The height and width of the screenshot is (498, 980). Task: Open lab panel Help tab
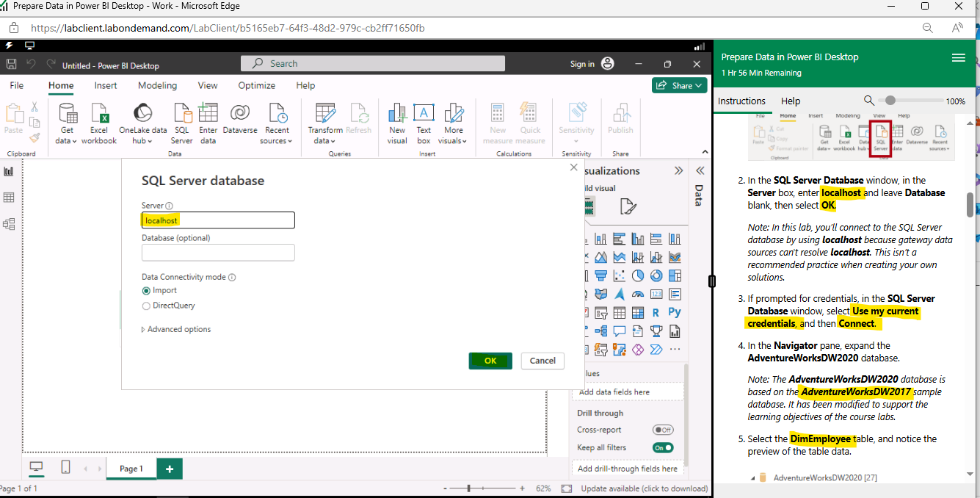(x=791, y=101)
